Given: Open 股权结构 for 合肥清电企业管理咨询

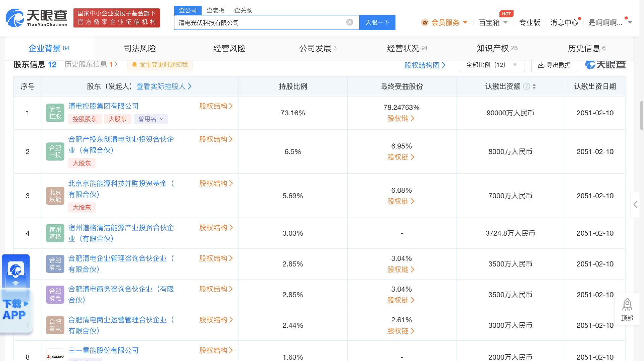Looking at the screenshot, I should pos(216,258).
